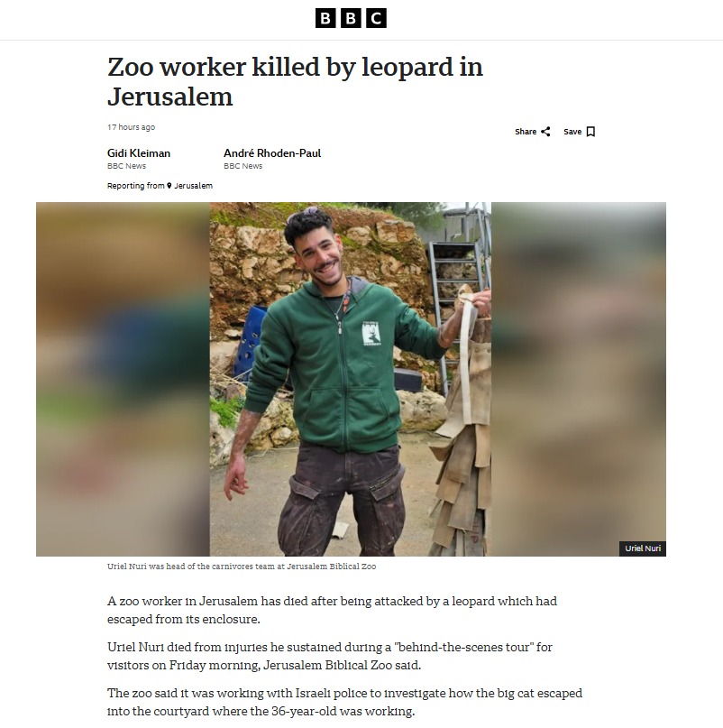Click the bookmark icon next to Save
723x728 pixels.
[x=590, y=132]
